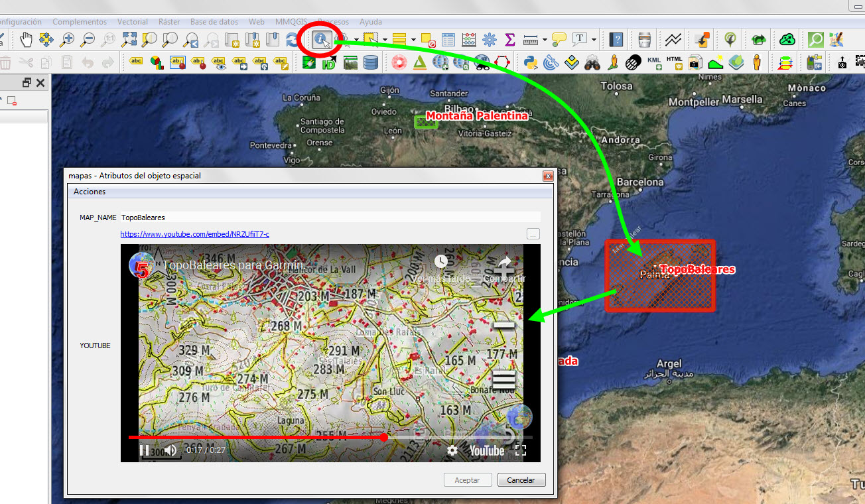Open the Vectorial menu
The image size is (865, 504).
[x=133, y=22]
